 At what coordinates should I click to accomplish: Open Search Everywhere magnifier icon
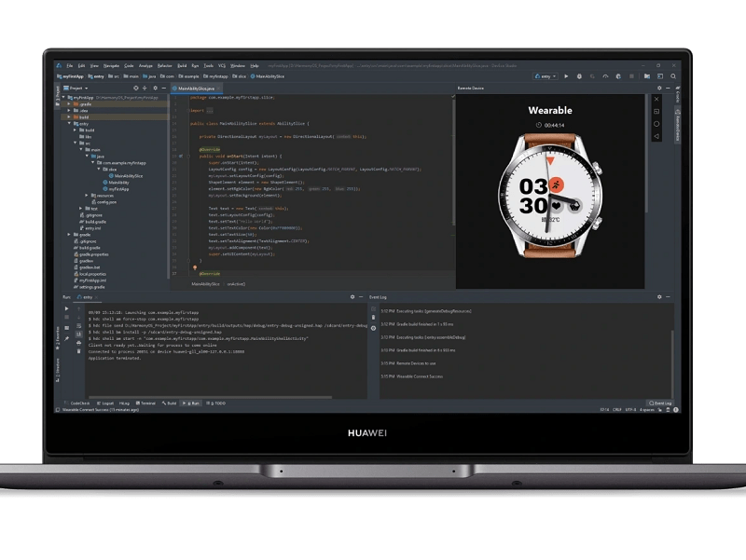pos(673,76)
